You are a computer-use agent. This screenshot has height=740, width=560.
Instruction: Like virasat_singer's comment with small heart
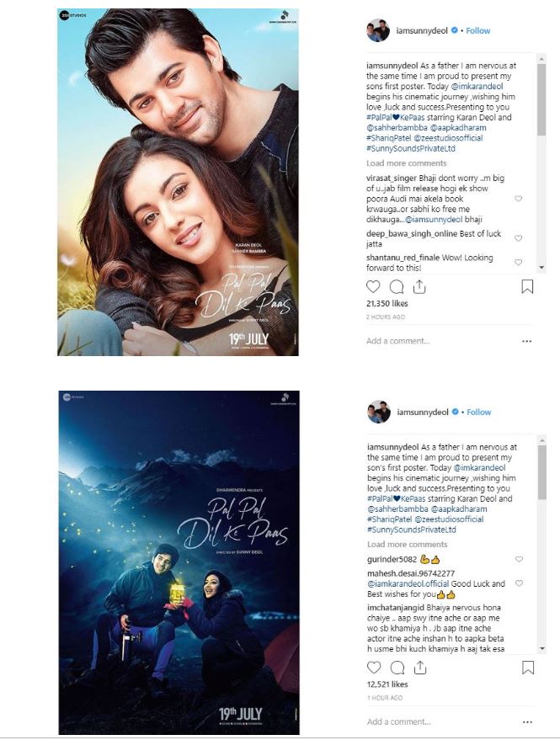coord(519,199)
